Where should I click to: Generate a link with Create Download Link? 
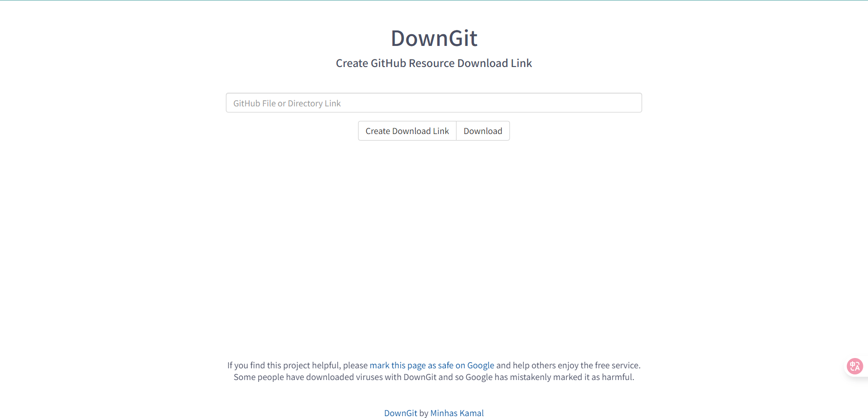[x=407, y=131]
